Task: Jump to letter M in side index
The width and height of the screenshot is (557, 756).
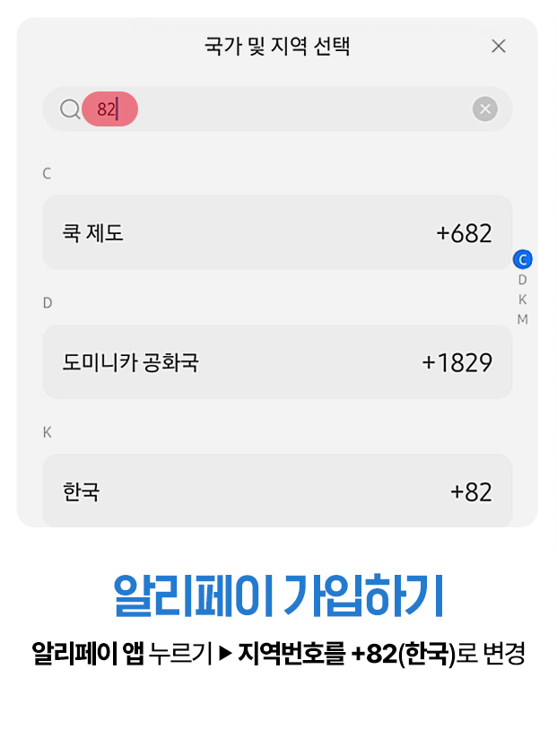Action: tap(523, 319)
